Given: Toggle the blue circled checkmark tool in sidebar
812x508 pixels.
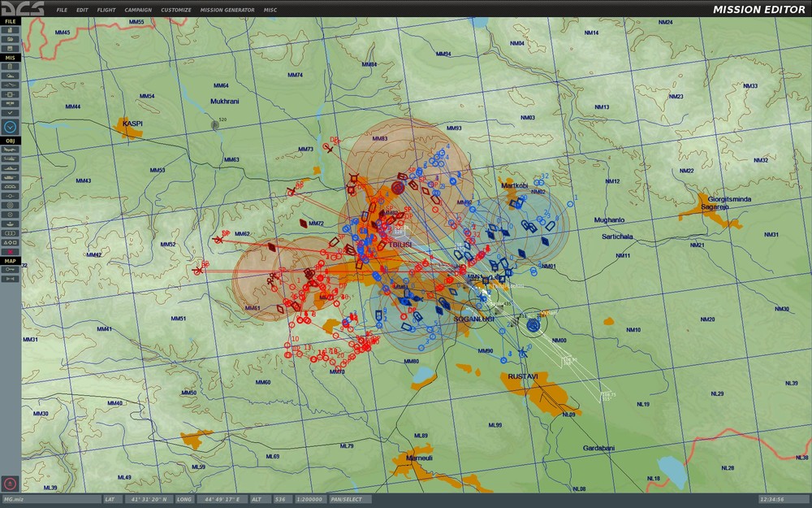Looking at the screenshot, I should [9, 127].
